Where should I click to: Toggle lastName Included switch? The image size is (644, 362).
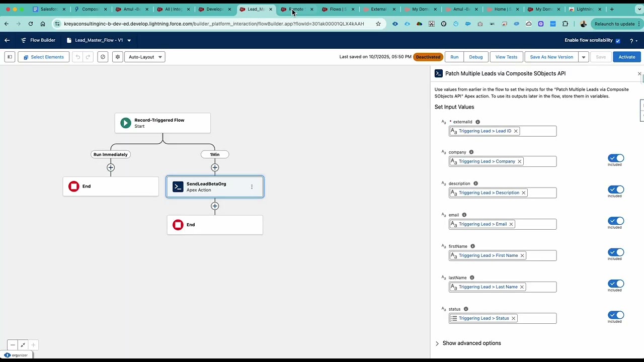616,284
